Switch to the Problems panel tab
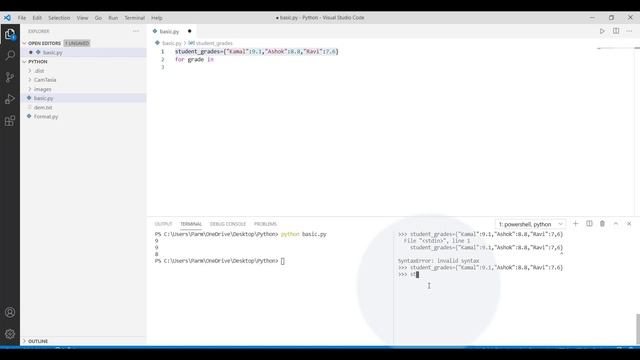Image resolution: width=640 pixels, height=360 pixels. tap(265, 224)
